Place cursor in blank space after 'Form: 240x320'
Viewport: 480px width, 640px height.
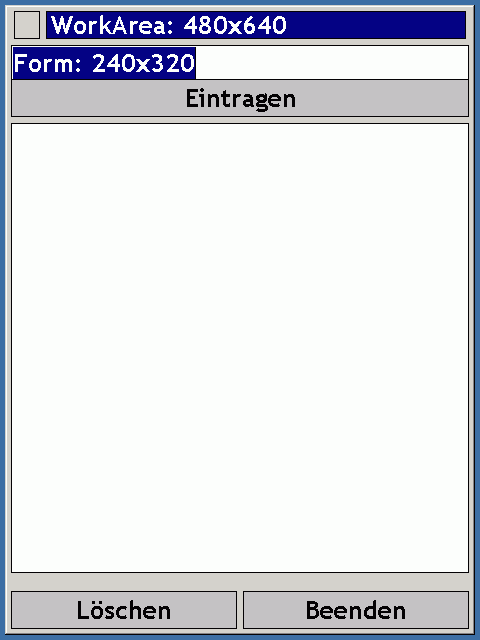click(331, 63)
